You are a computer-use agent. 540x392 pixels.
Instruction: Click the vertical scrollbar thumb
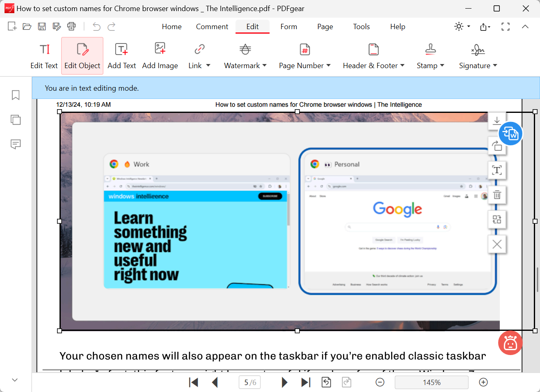click(537, 280)
